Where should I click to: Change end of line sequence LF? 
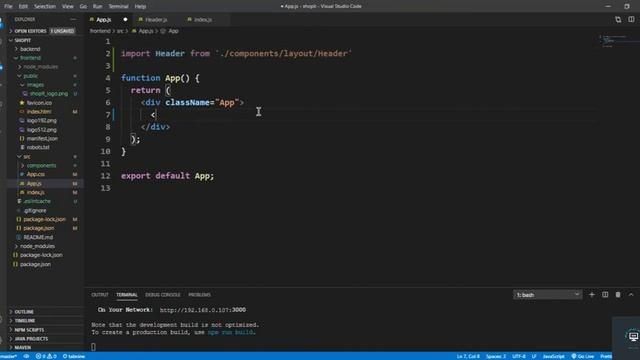coord(533,356)
